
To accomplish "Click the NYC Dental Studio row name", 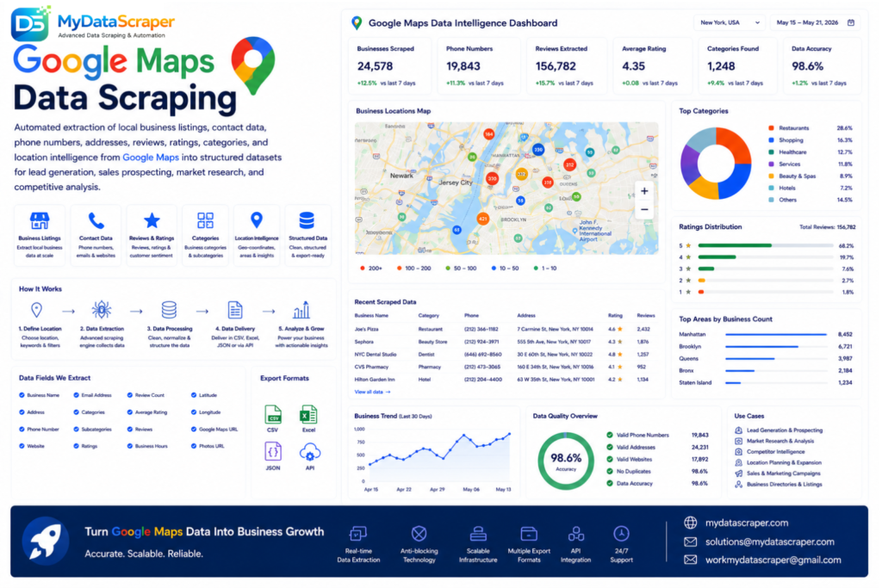I will point(376,355).
